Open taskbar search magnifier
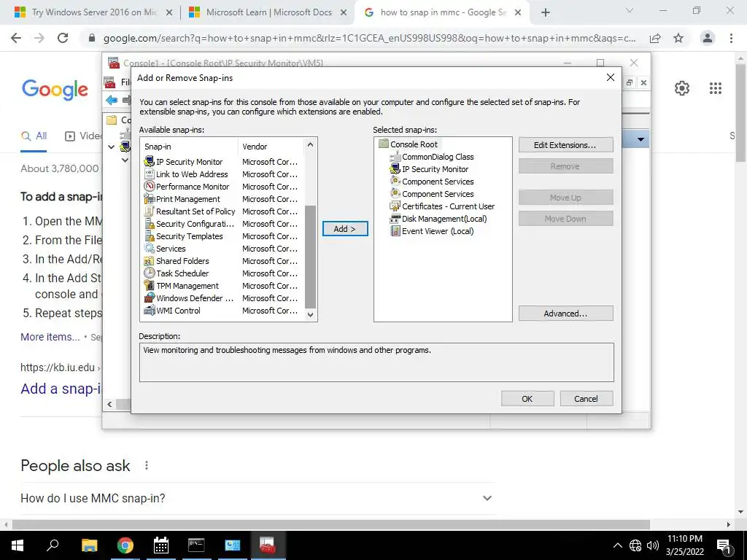The height and width of the screenshot is (560, 747). click(x=53, y=545)
